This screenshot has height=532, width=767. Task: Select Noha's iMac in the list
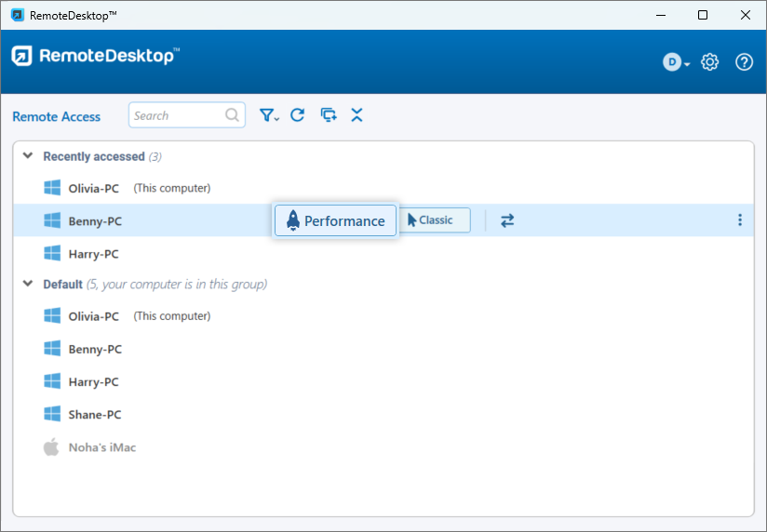point(101,447)
